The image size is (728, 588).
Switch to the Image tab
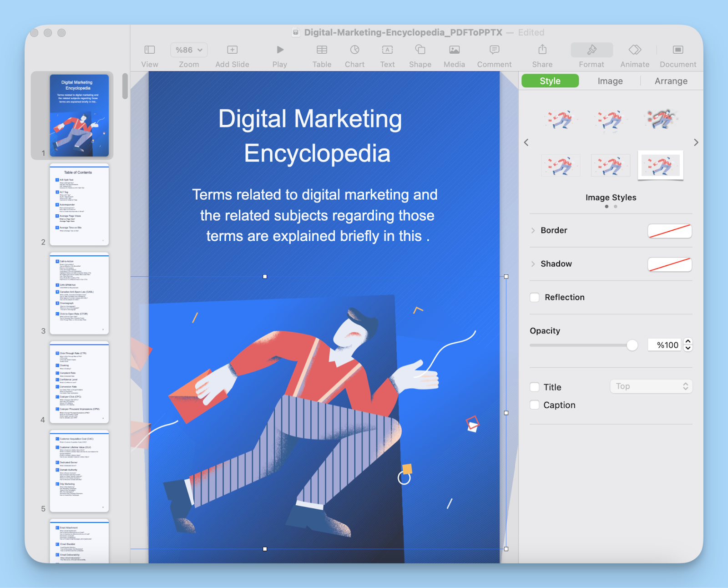tap(610, 81)
